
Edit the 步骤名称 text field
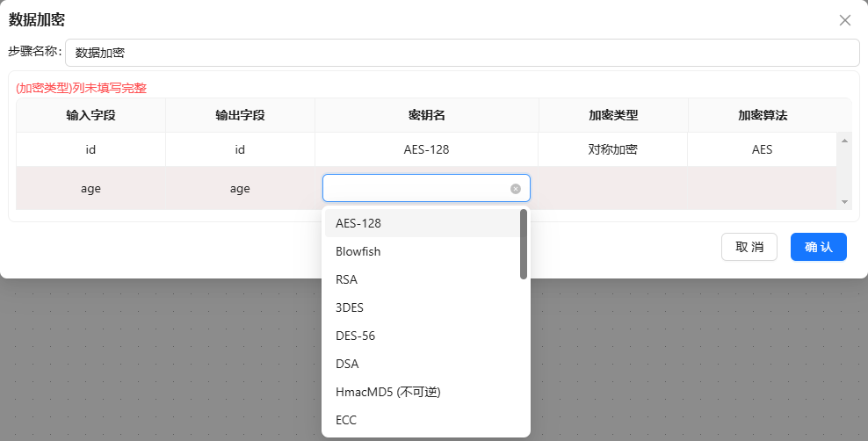click(x=461, y=53)
